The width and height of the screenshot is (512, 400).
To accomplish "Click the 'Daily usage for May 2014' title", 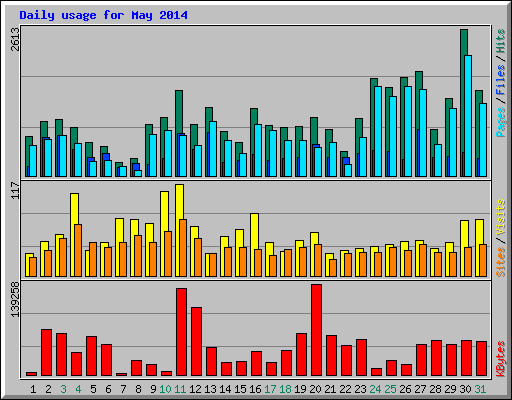I will click(103, 15).
